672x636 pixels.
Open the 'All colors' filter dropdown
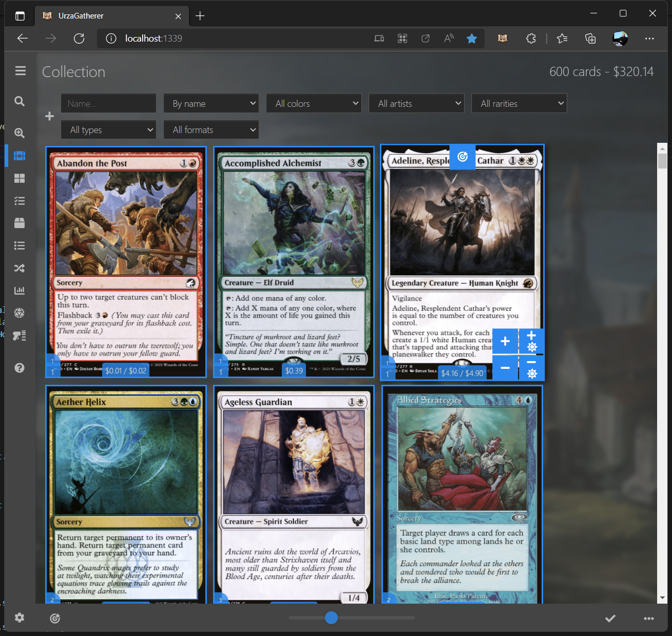pos(314,103)
